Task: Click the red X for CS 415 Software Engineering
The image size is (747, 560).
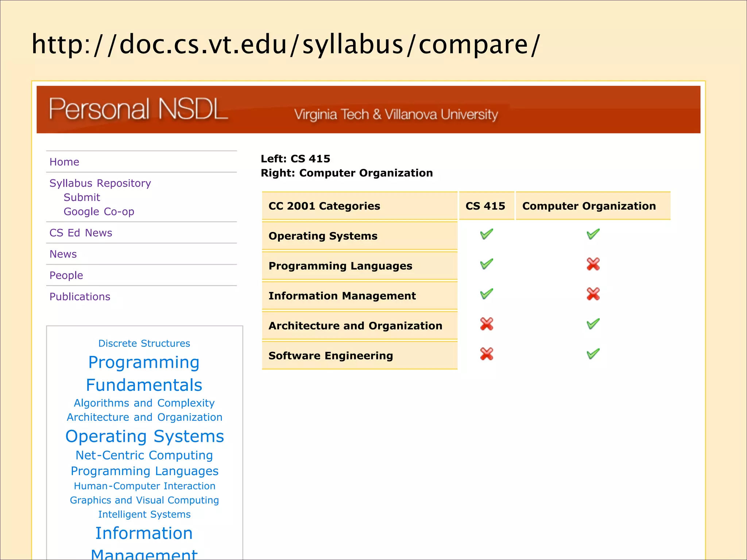Action: point(487,354)
